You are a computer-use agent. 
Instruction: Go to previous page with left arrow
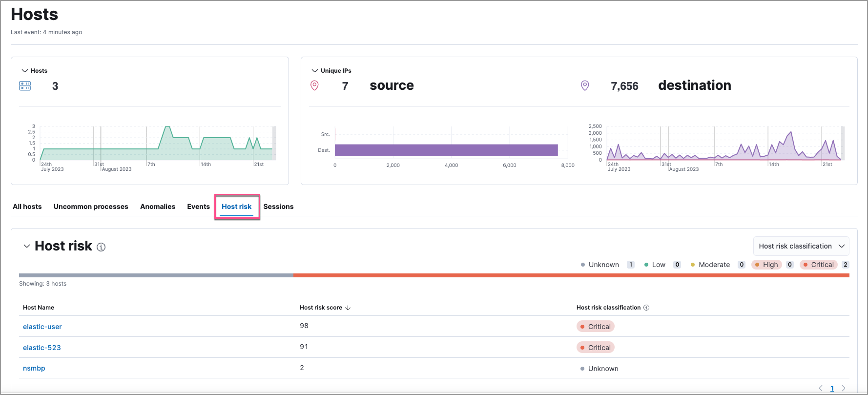[x=821, y=388]
